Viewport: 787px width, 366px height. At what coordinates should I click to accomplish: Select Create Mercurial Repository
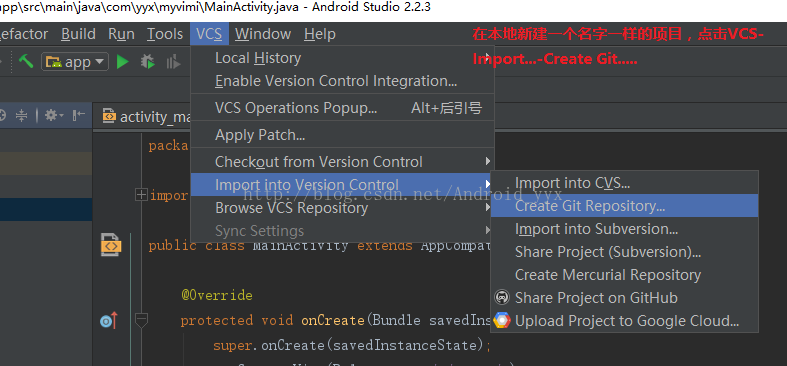click(x=624, y=275)
